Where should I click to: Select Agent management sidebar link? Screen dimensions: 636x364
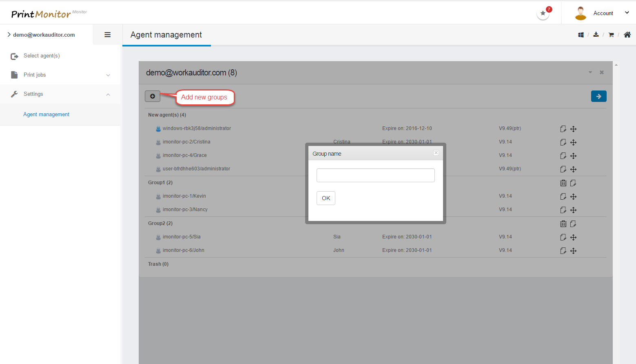pyautogui.click(x=46, y=115)
